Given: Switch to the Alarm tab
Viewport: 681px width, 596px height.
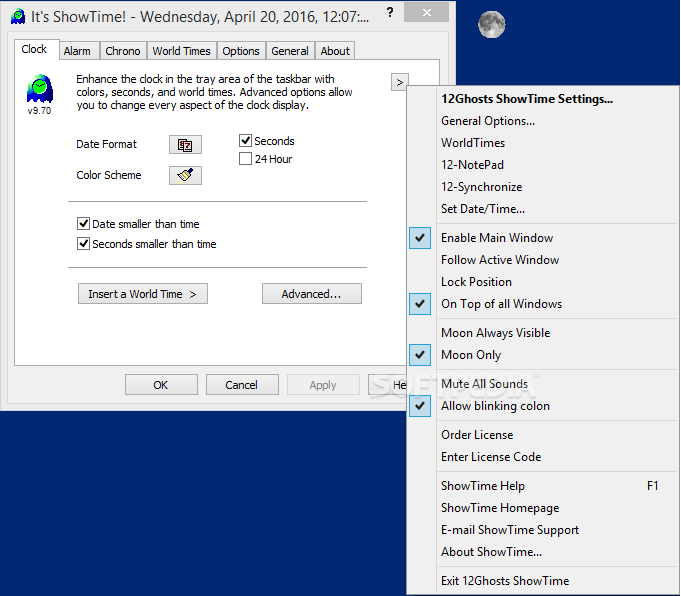Looking at the screenshot, I should [77, 51].
